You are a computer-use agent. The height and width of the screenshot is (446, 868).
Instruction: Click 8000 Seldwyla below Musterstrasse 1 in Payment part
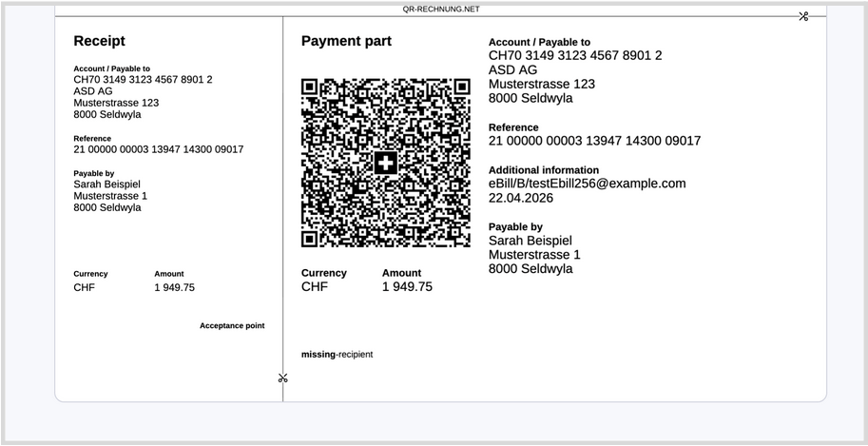(530, 269)
